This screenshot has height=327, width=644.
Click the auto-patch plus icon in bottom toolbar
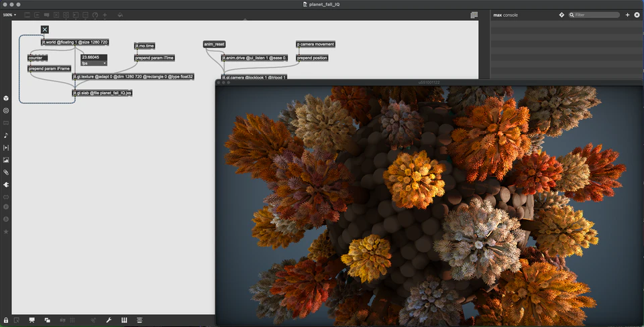(x=94, y=320)
